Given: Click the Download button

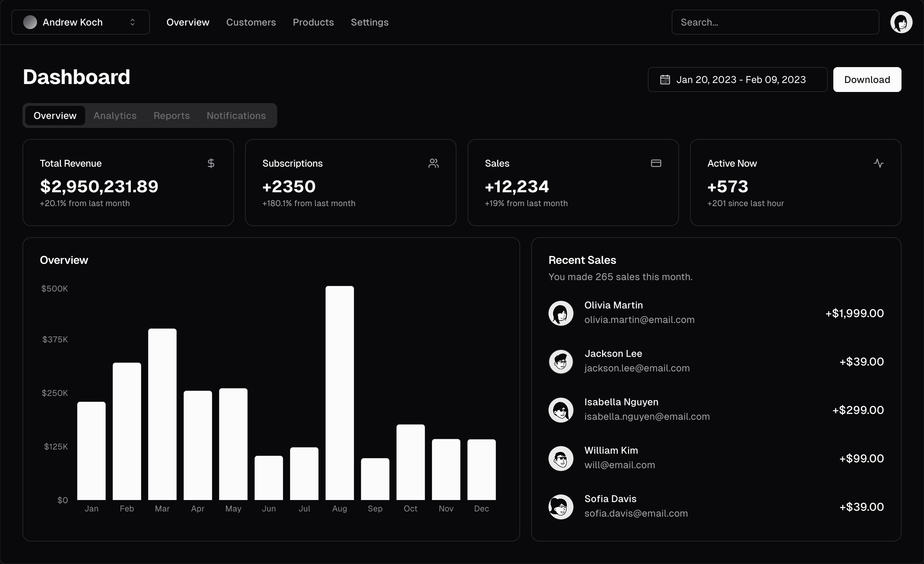Looking at the screenshot, I should [x=867, y=80].
